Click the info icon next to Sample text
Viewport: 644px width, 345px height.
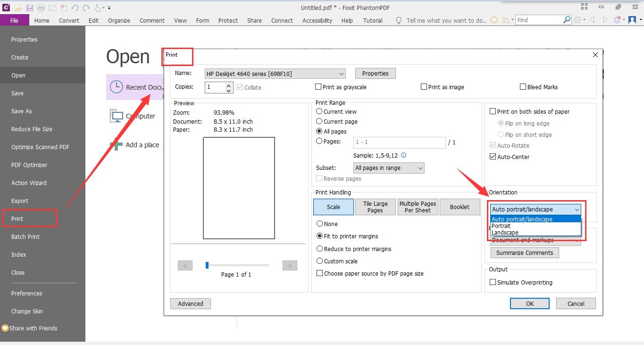click(403, 155)
